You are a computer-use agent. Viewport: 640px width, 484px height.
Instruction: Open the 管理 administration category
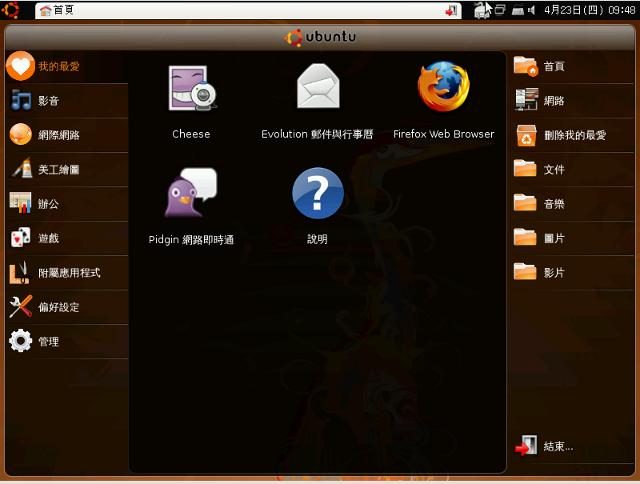67,341
